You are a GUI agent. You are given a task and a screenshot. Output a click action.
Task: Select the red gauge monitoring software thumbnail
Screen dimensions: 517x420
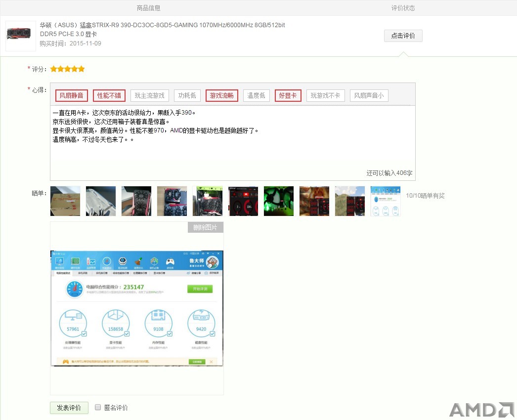(x=243, y=201)
